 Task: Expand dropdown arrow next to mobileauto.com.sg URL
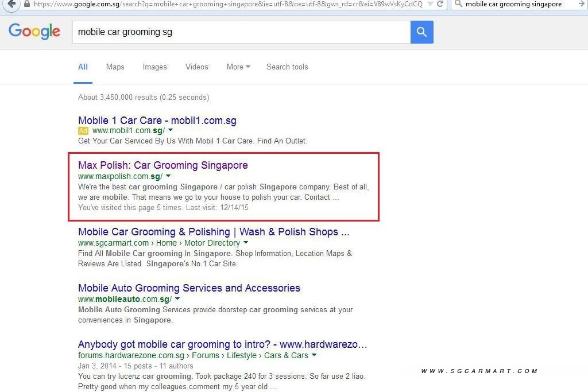pyautogui.click(x=177, y=298)
